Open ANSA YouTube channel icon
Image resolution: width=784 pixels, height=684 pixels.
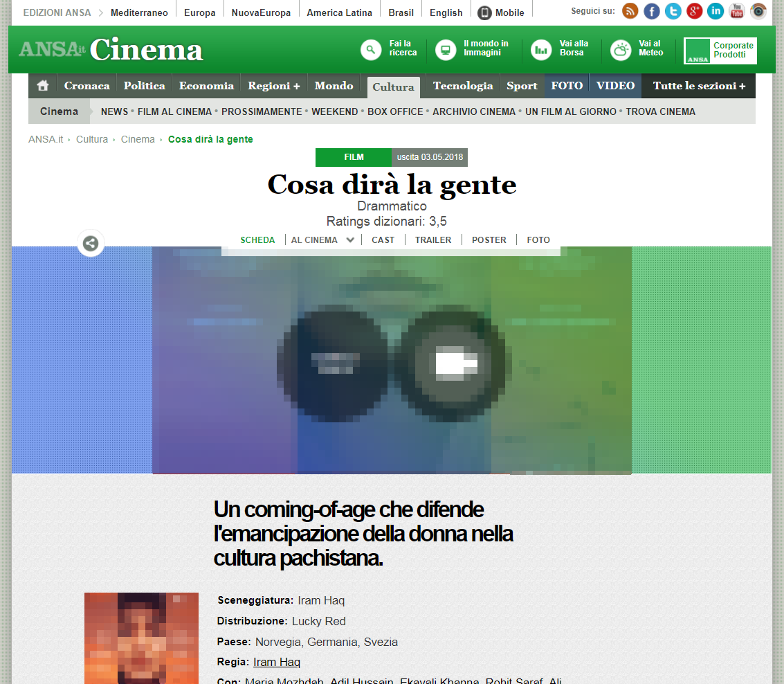coord(737,11)
